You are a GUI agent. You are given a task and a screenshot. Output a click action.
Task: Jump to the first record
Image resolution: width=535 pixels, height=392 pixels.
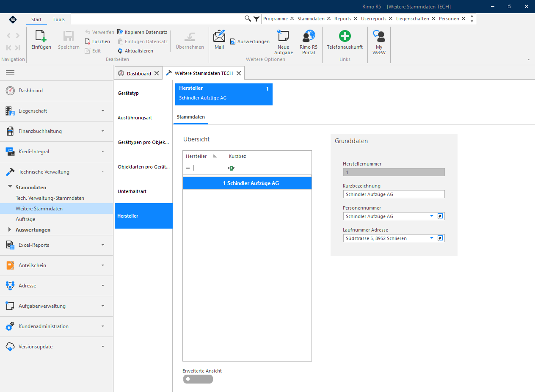[8, 48]
